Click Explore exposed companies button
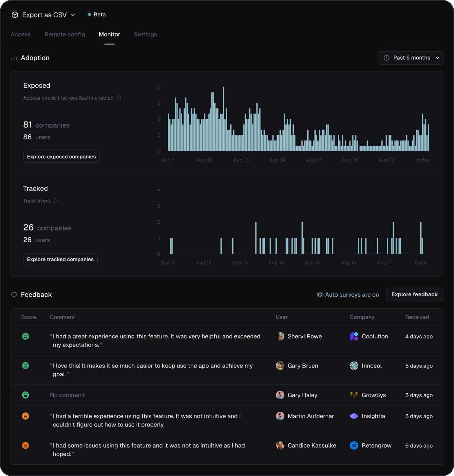Image resolution: width=454 pixels, height=476 pixels. point(61,157)
